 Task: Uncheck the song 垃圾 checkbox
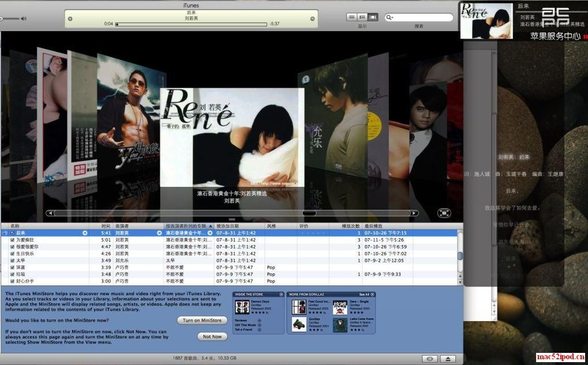(12, 274)
